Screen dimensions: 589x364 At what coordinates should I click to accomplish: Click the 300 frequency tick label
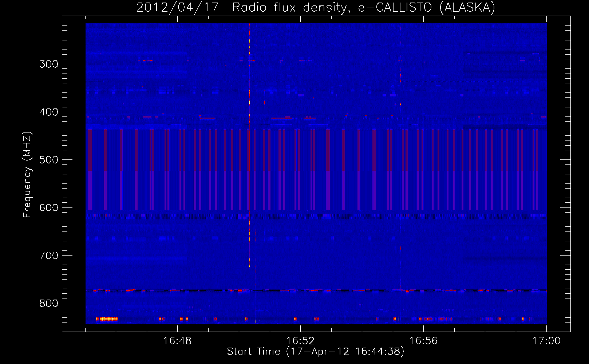pos(49,64)
